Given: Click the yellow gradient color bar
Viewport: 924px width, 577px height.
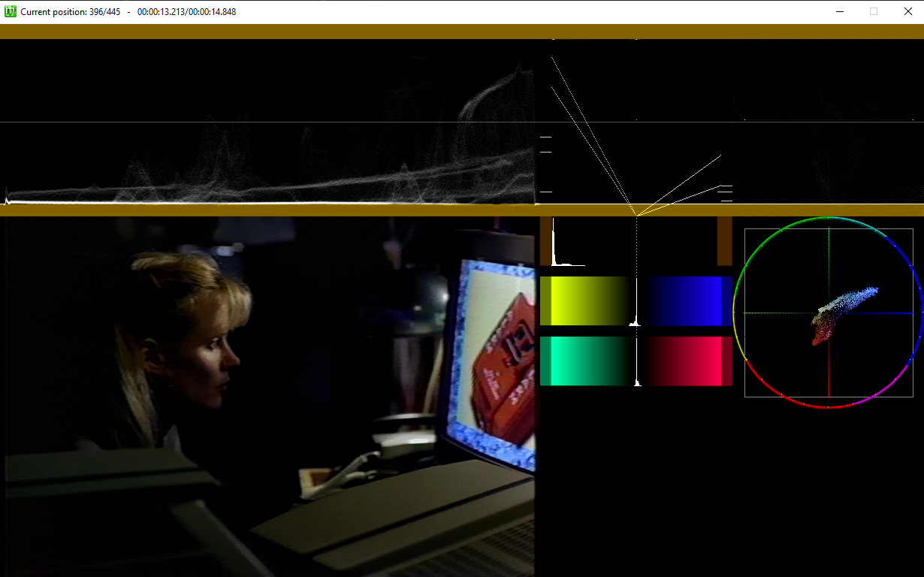Looking at the screenshot, I should [584, 301].
